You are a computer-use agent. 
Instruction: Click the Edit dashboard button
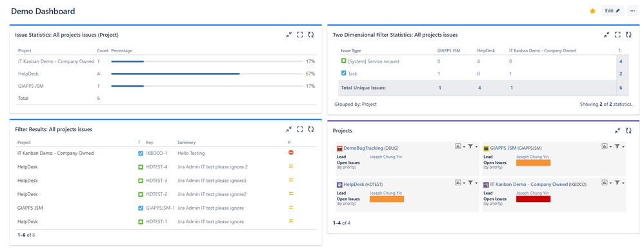612,11
